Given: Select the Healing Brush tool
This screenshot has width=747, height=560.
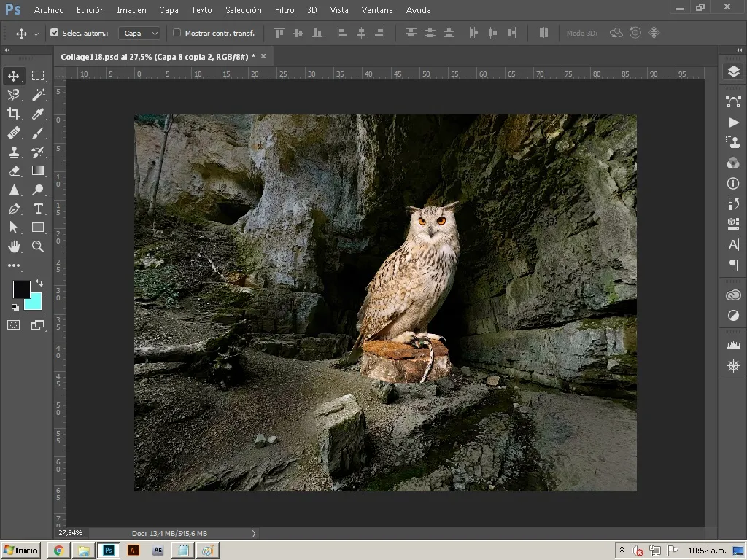Looking at the screenshot, I should (13, 133).
